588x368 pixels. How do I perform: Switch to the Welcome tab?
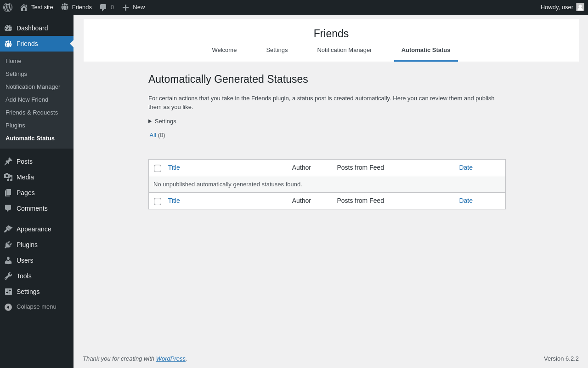coord(224,50)
